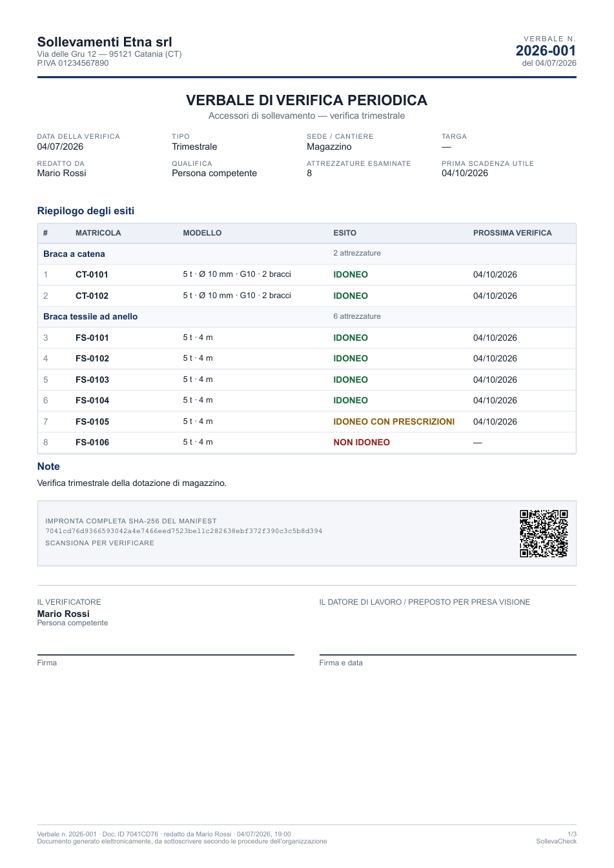
Task: Select matricola FS-0106
Action: (x=92, y=442)
